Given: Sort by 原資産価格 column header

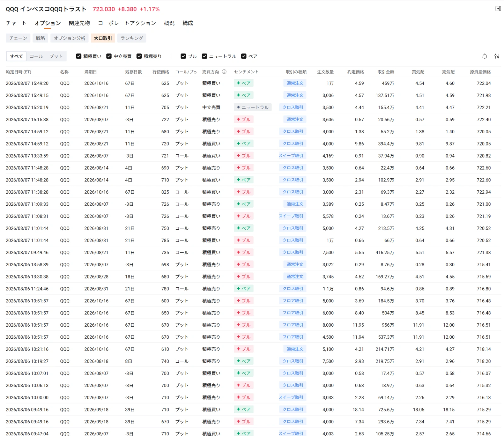Looking at the screenshot, I should [480, 72].
